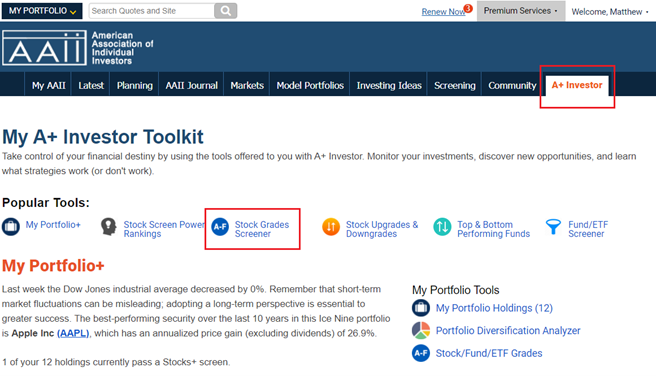Click the My Portfolio Holdings briefcase icon
This screenshot has width=656, height=376.
coord(421,308)
